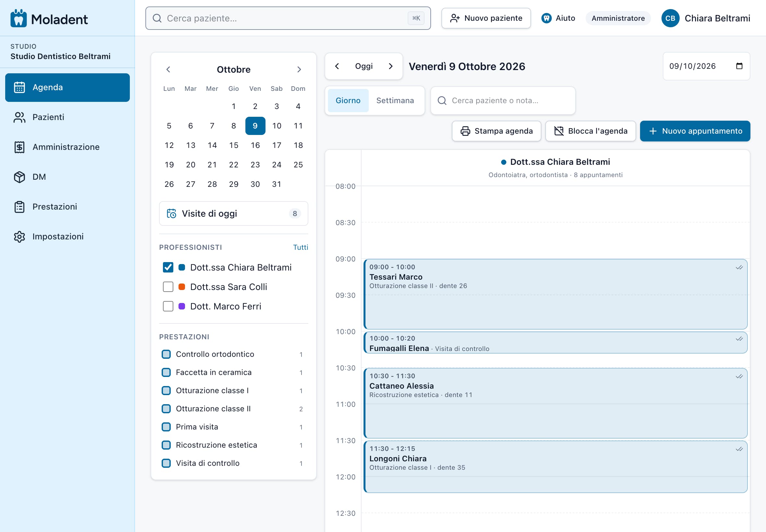The height and width of the screenshot is (532, 766).
Task: Open Prestazioni in sidebar menu
Action: [x=68, y=207]
